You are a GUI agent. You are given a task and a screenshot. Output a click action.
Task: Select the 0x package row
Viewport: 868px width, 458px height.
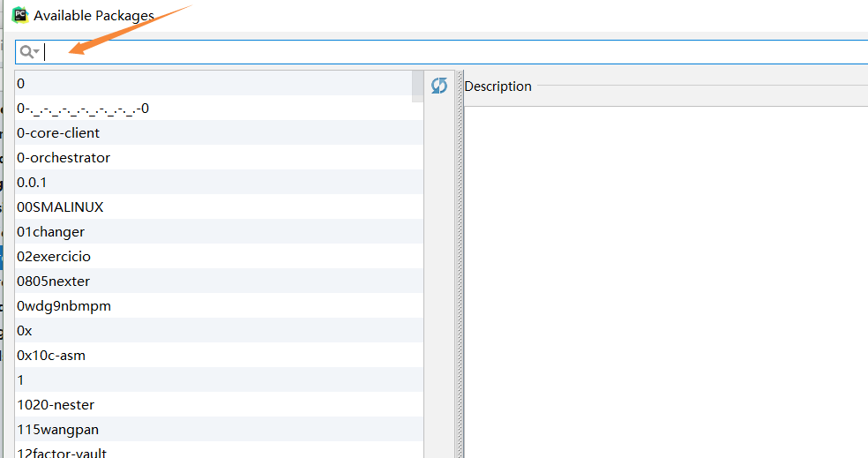click(x=219, y=331)
